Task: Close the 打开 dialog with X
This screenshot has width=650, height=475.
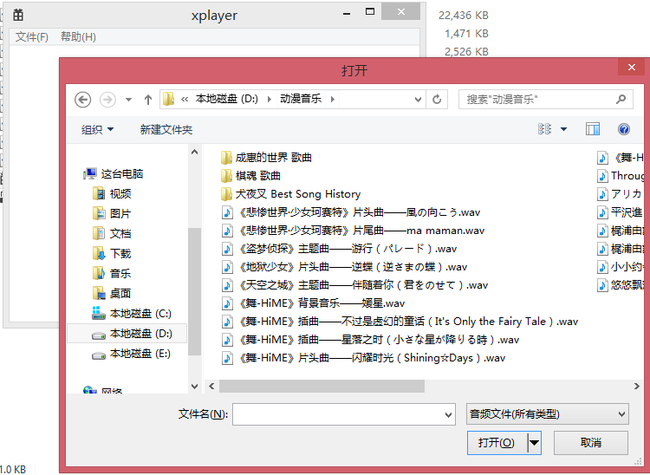Action: point(631,67)
